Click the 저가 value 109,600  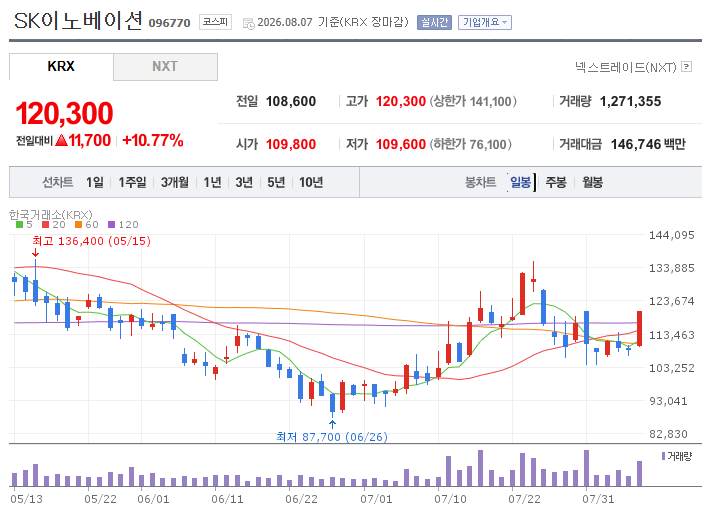coord(401,144)
